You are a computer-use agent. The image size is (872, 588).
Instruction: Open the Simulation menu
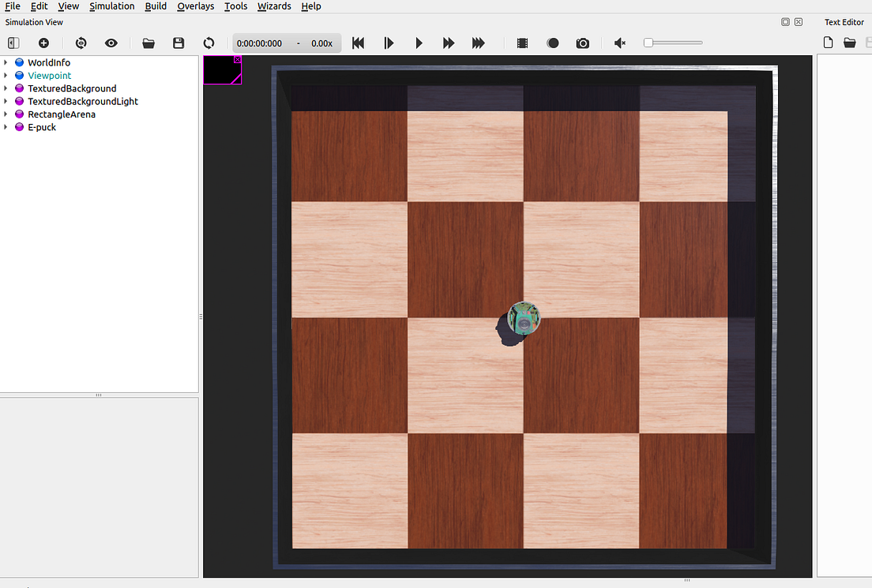coord(111,6)
